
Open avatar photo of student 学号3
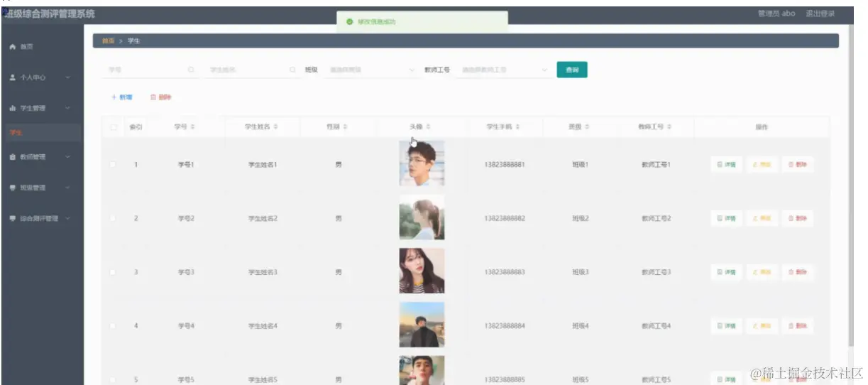(x=422, y=271)
